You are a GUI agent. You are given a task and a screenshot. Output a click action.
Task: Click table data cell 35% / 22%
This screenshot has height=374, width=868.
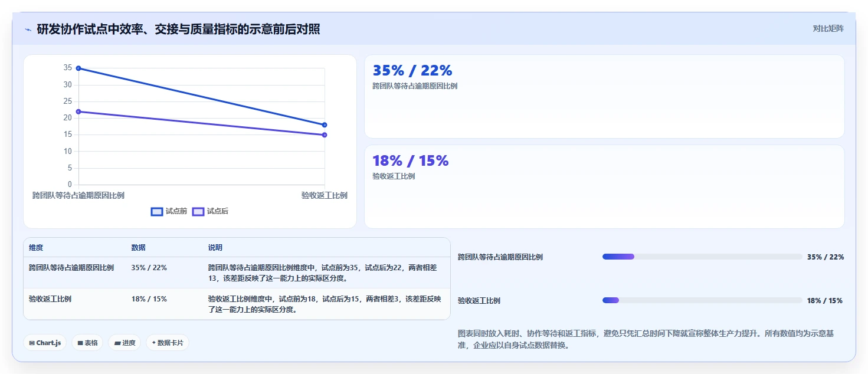149,268
